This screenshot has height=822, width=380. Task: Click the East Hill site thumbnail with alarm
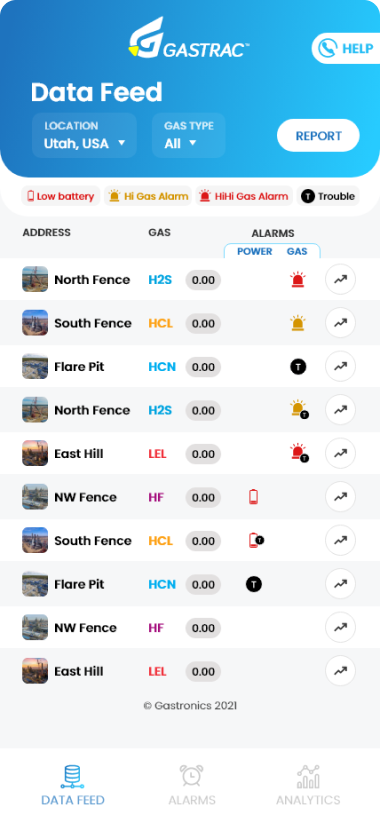coord(35,453)
